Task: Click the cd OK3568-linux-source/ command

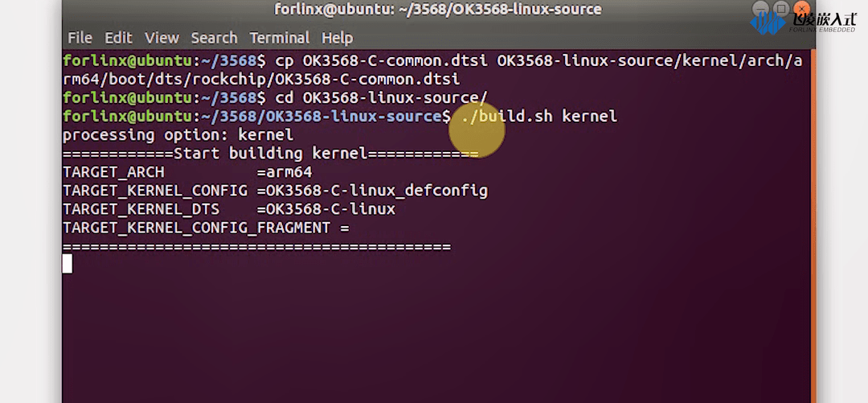Action: (x=381, y=98)
